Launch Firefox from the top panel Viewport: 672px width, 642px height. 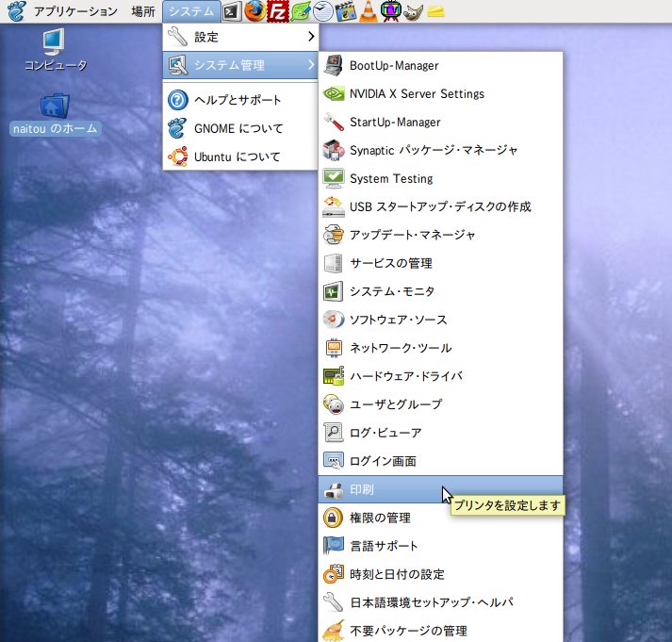point(255,10)
